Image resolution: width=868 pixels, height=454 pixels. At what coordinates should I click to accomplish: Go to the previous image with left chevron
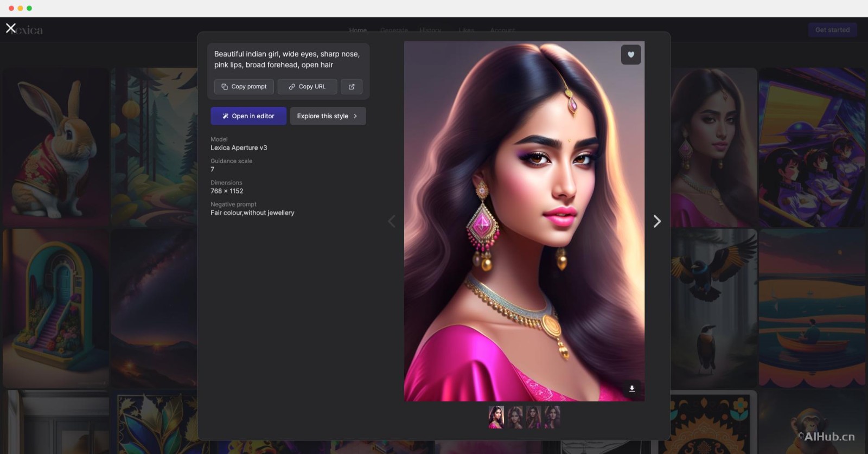pos(392,221)
